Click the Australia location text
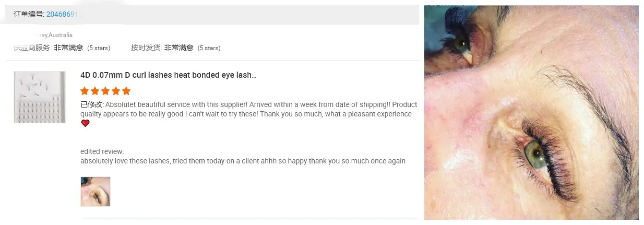The height and width of the screenshot is (225, 644). [61, 35]
